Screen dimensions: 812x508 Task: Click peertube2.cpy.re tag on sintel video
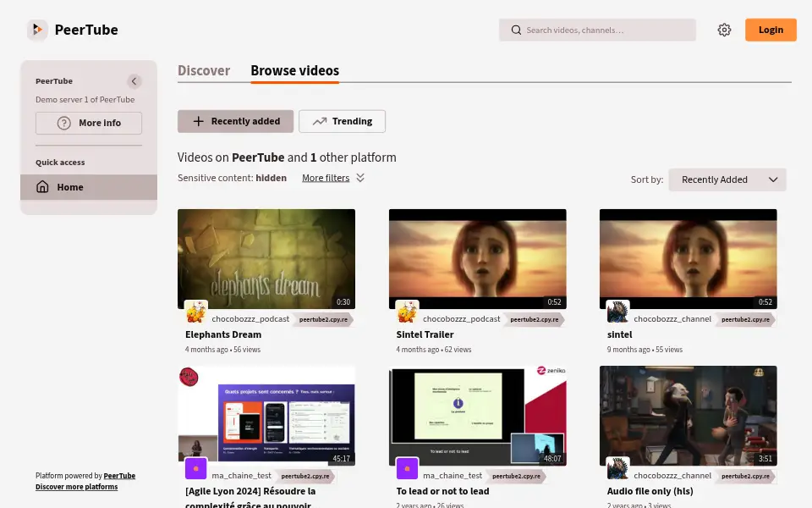point(746,320)
